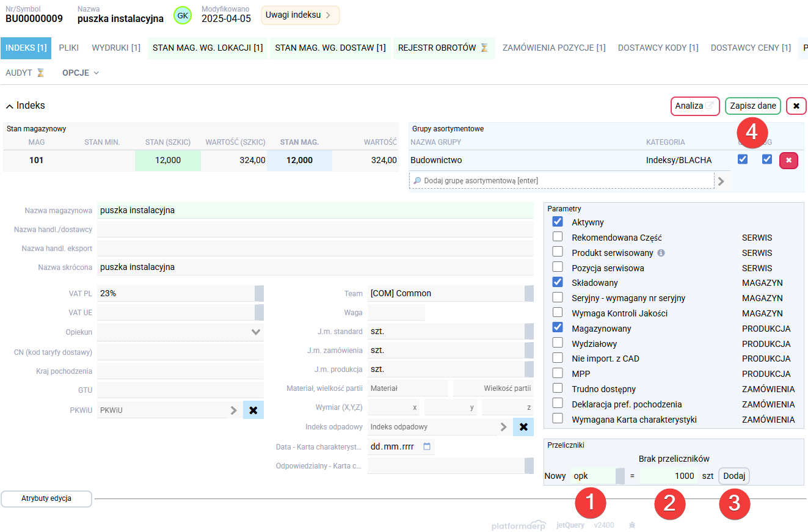Click the Zapisz dane button

pyautogui.click(x=752, y=106)
